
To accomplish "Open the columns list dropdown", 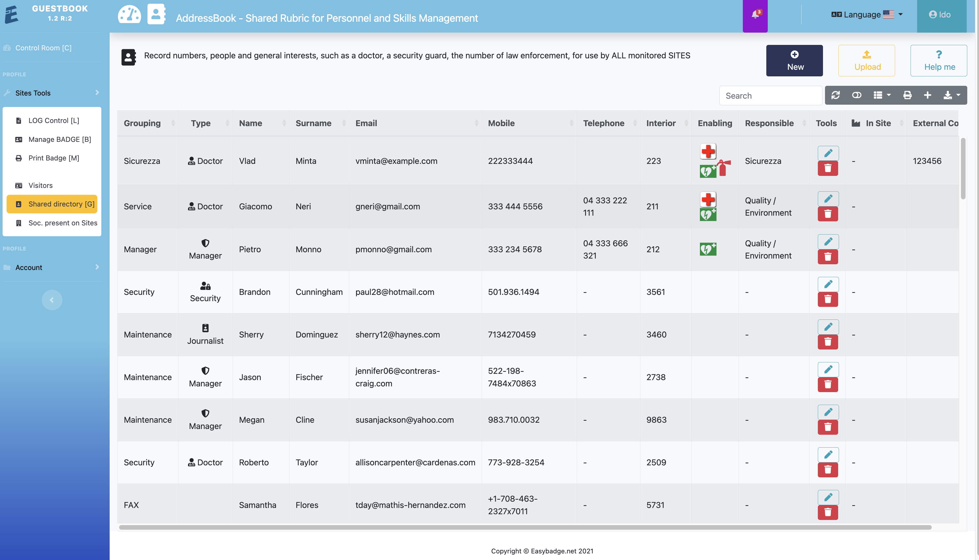I will (882, 96).
